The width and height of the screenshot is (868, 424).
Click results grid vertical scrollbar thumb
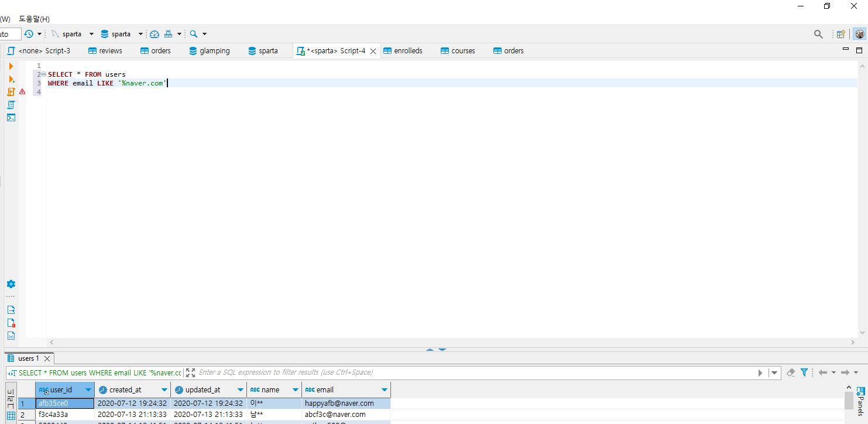coord(848,401)
